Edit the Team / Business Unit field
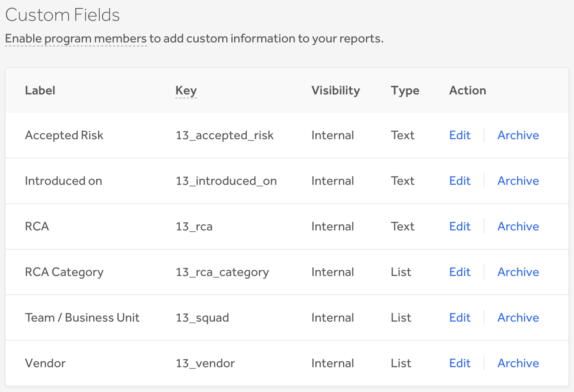Screen dimensions: 574x392 pos(460,318)
